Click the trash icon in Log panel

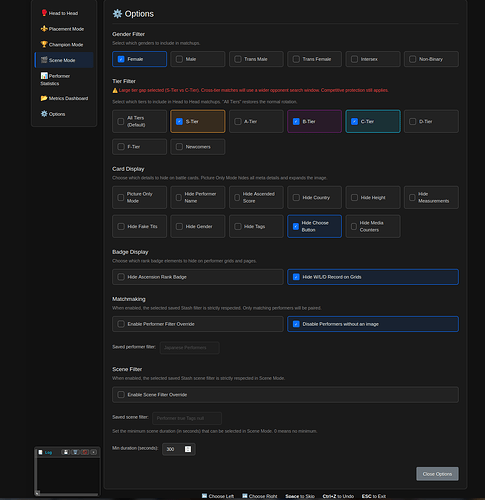coord(75,452)
